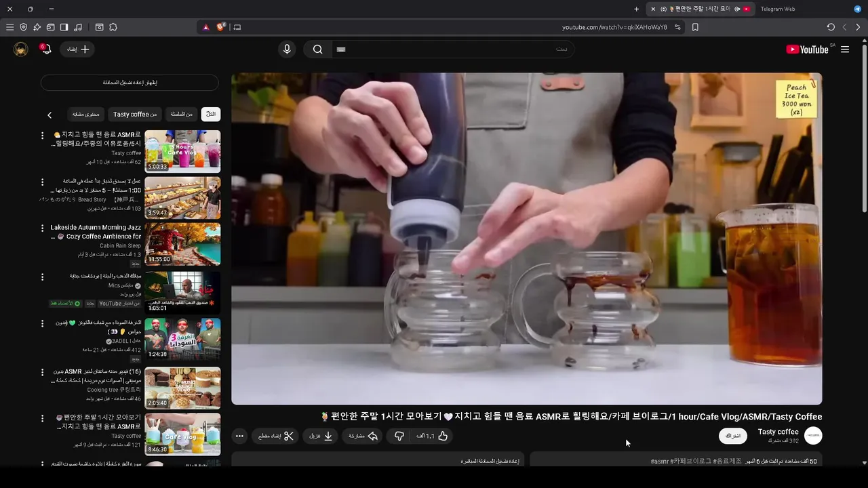Click the chip row scroll chevron arrow
The image size is (868, 488).
tap(50, 115)
